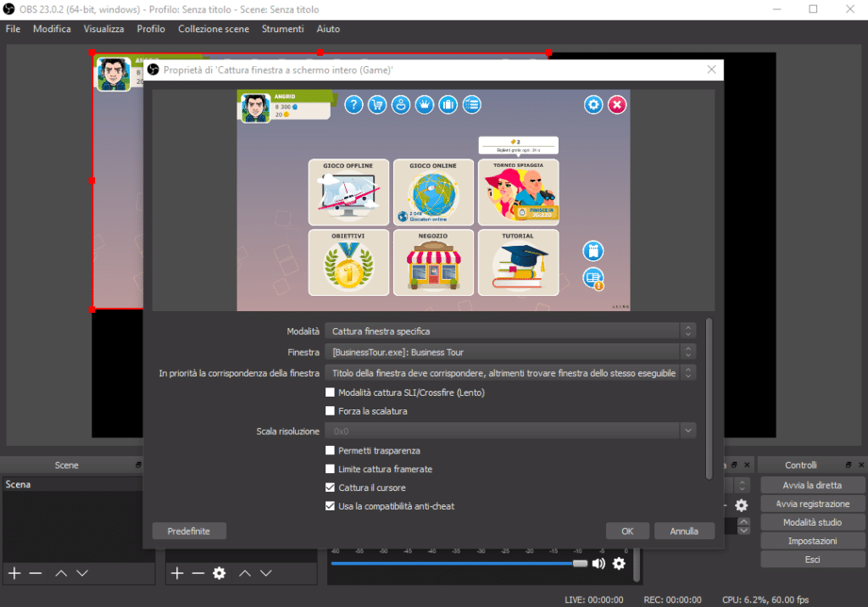
Task: Open the Collezione scene menu
Action: point(214,29)
